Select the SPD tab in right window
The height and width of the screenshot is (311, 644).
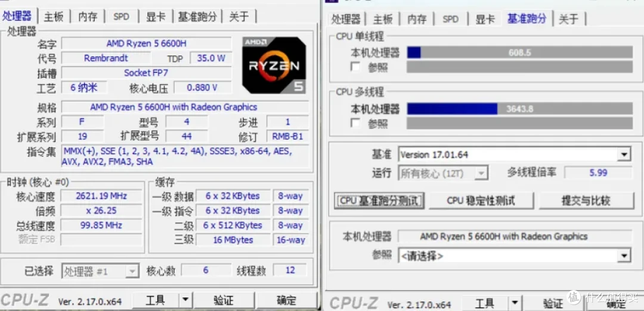coord(450,19)
